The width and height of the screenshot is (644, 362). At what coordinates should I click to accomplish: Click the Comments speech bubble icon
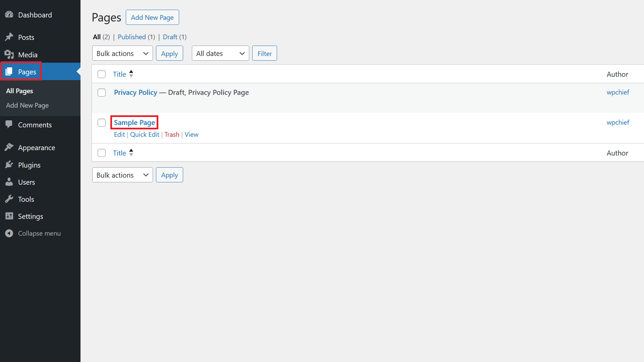[x=9, y=125]
